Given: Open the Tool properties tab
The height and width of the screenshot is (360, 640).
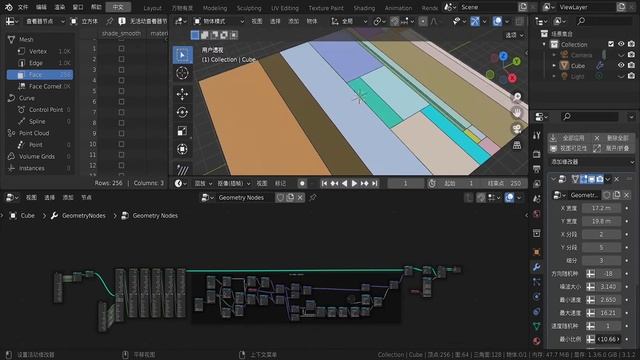Looking at the screenshot, I should [537, 136].
